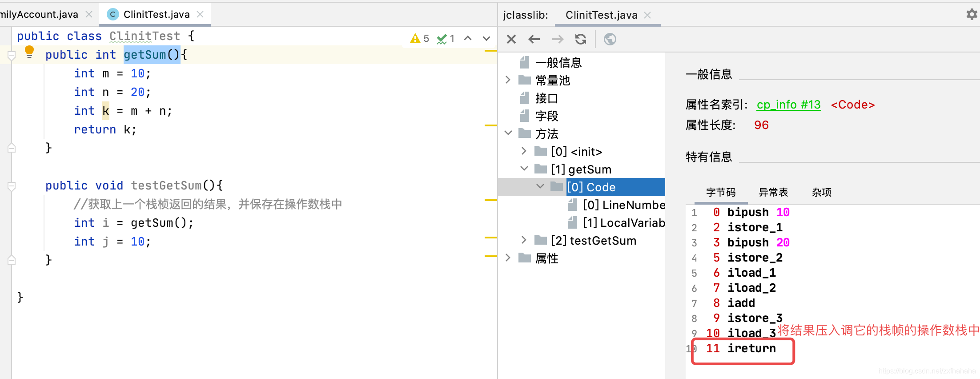Click attribute length value 96
Image resolution: width=980 pixels, height=379 pixels.
[761, 125]
